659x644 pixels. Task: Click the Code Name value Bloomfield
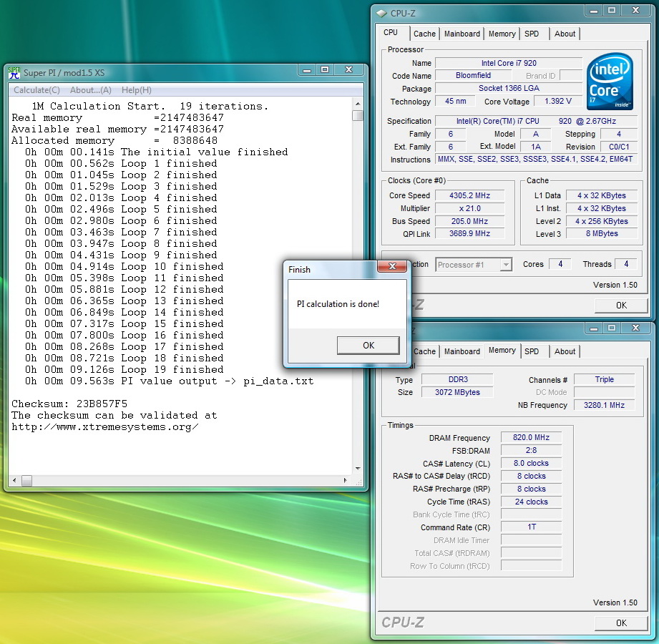(473, 76)
